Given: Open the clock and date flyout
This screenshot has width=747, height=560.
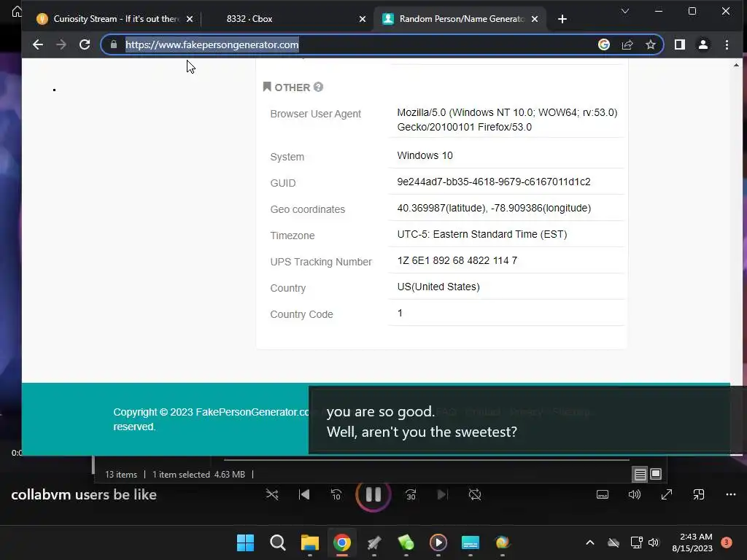Looking at the screenshot, I should (692, 542).
